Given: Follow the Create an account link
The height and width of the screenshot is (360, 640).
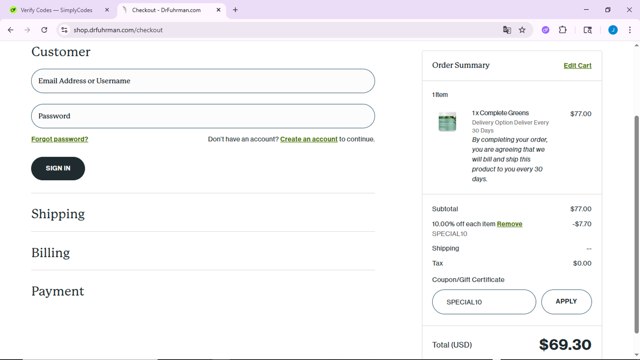Looking at the screenshot, I should [309, 139].
